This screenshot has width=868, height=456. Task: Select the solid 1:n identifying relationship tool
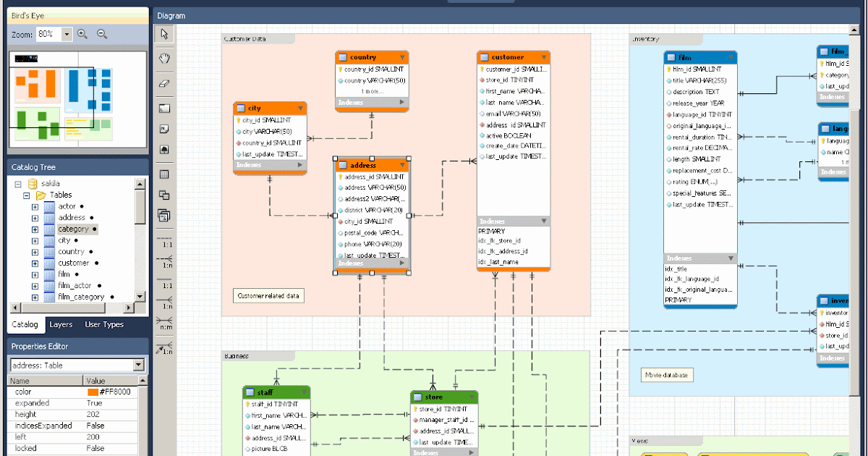(166, 304)
